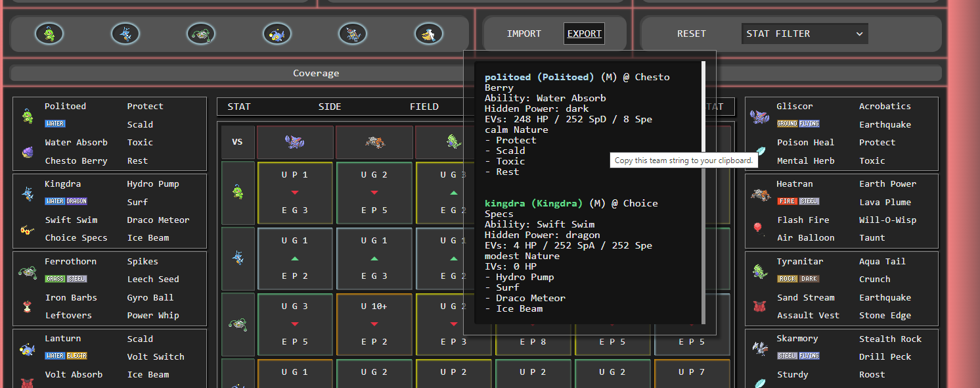980x388 pixels.
Task: Select the Kingdra icon in team bar
Action: 125,34
